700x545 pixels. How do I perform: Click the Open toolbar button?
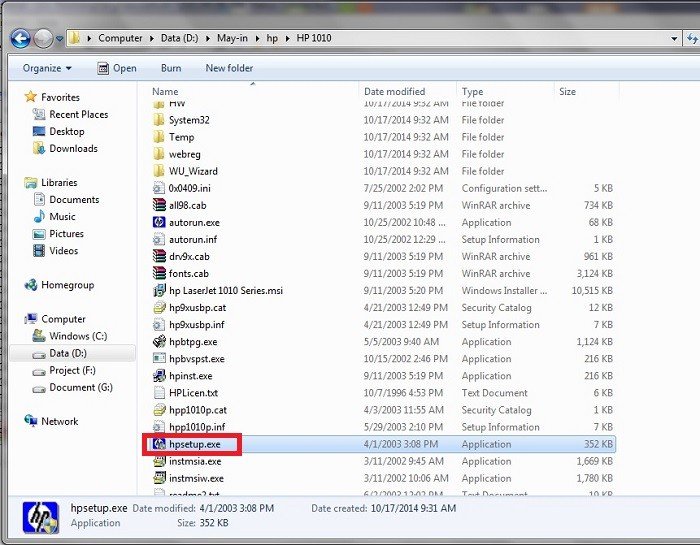[x=117, y=68]
